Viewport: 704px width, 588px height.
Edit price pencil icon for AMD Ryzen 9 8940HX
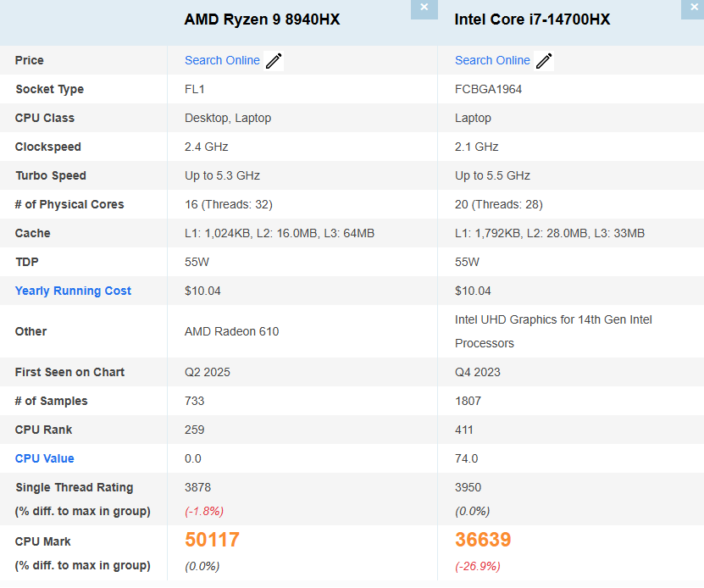274,61
